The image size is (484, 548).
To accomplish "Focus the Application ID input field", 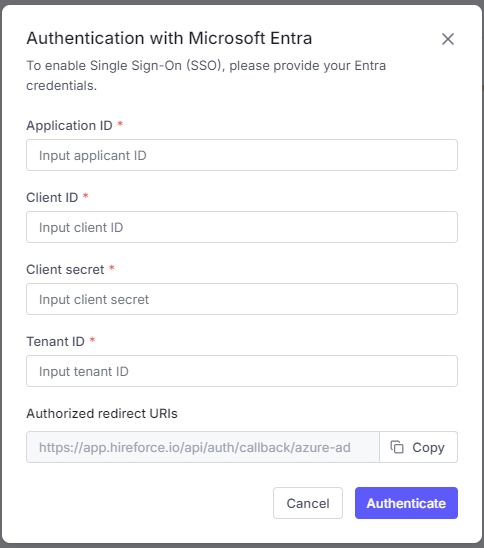I will coord(242,155).
